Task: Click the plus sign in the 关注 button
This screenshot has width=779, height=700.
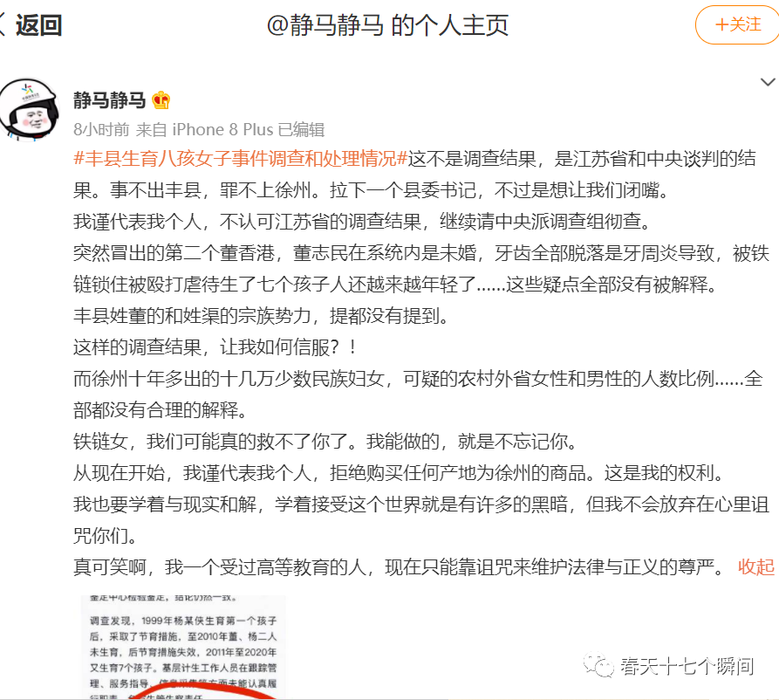Action: point(721,24)
